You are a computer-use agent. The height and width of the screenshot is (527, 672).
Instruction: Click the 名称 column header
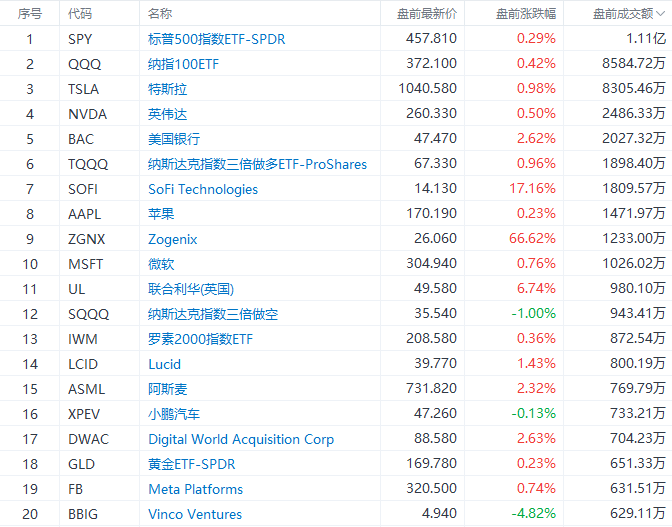pos(160,14)
